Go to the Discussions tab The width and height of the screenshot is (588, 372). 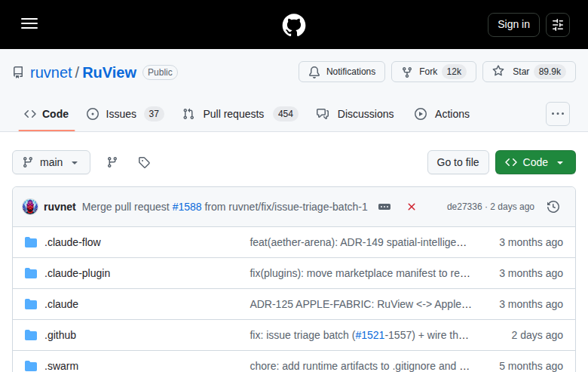[x=355, y=114]
